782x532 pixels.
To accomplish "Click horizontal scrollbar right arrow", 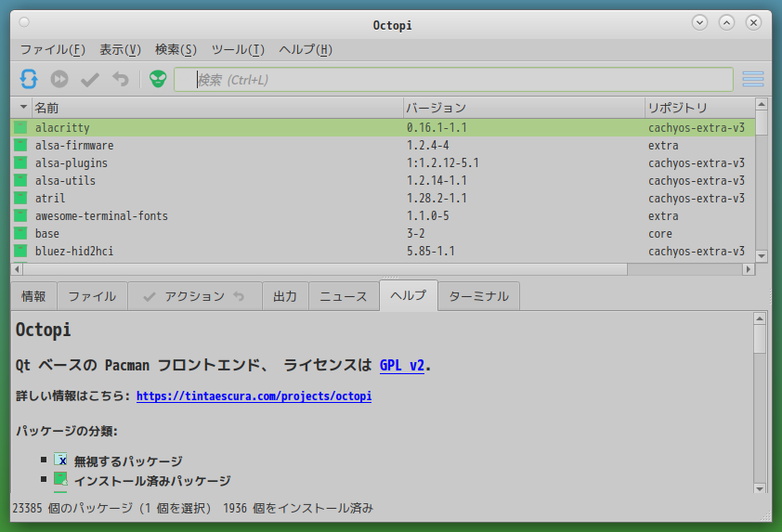I will pyautogui.click(x=748, y=269).
